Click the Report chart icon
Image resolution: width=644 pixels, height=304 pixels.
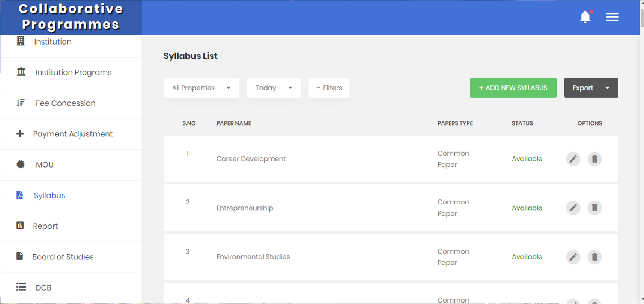[x=20, y=226]
